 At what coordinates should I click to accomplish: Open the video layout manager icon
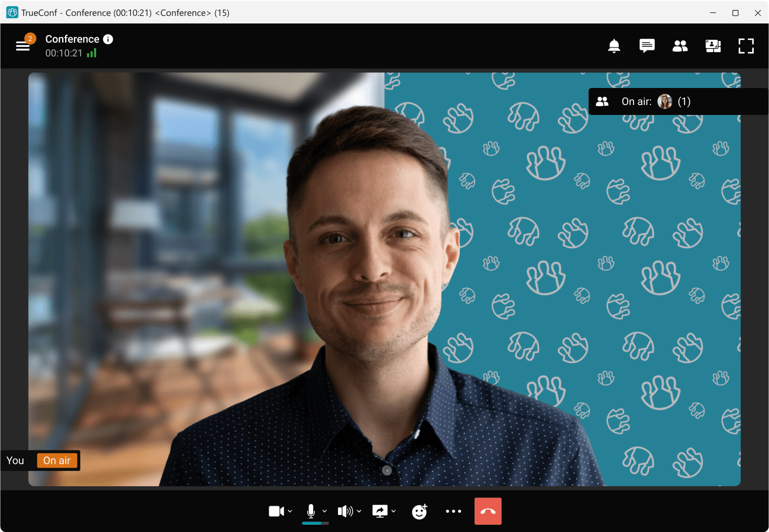713,46
